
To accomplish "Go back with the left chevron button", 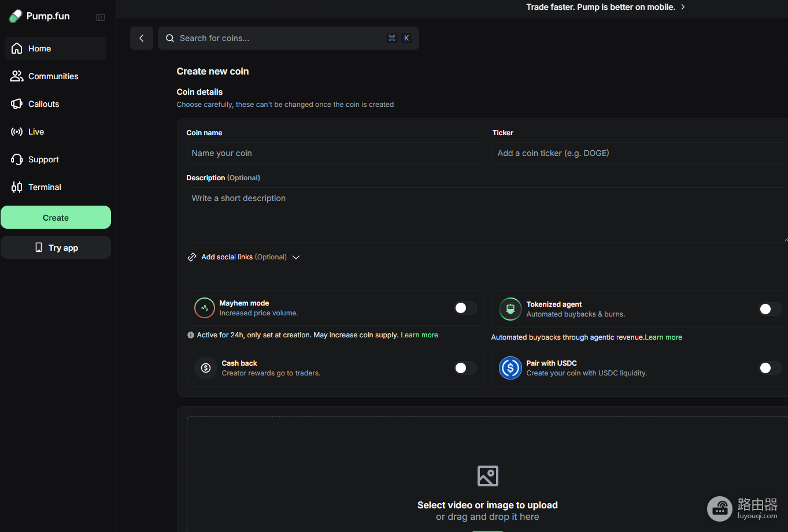I will [x=142, y=38].
